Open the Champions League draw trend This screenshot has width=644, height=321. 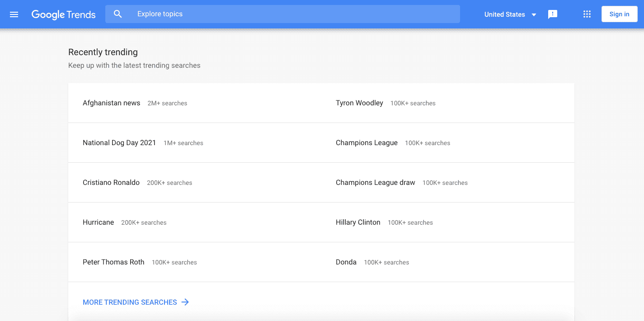click(375, 182)
